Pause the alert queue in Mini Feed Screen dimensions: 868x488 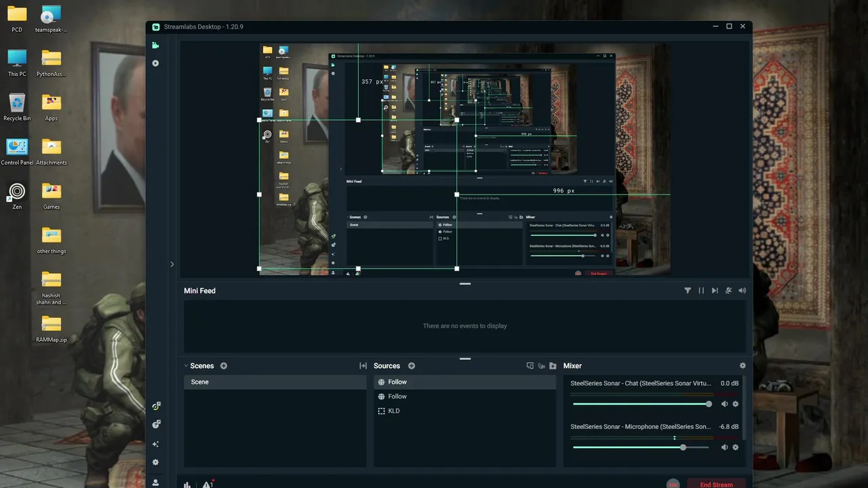tap(701, 291)
